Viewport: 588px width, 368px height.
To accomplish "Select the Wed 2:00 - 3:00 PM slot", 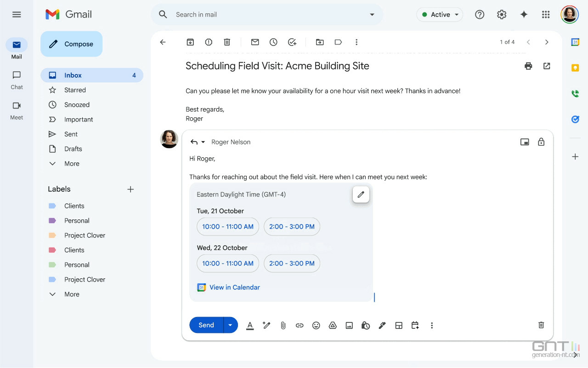I will [x=292, y=263].
